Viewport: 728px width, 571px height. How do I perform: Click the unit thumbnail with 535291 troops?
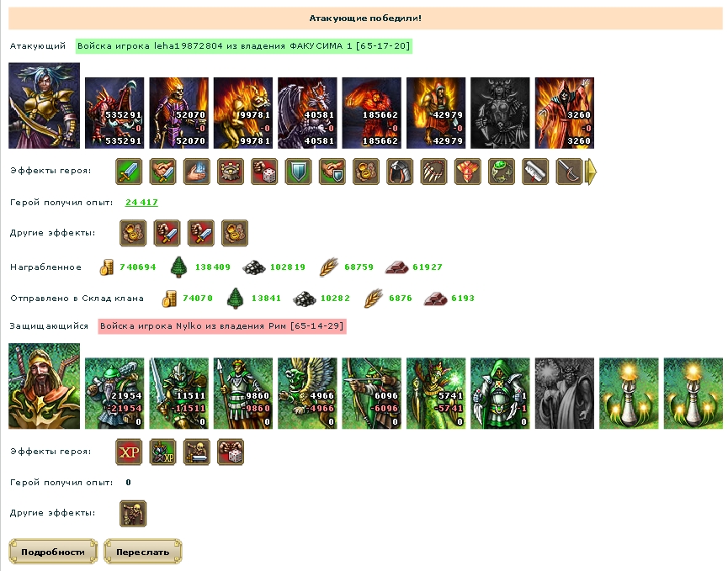pyautogui.click(x=114, y=113)
